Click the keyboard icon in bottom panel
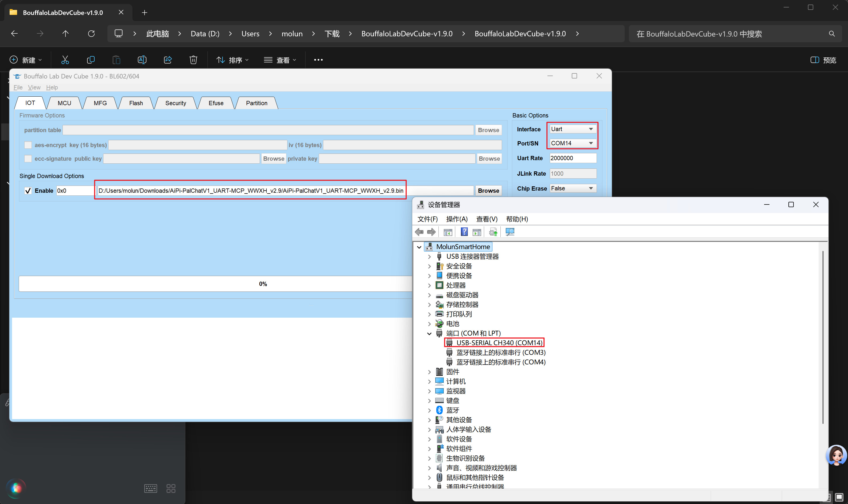The width and height of the screenshot is (848, 504). coord(151,488)
